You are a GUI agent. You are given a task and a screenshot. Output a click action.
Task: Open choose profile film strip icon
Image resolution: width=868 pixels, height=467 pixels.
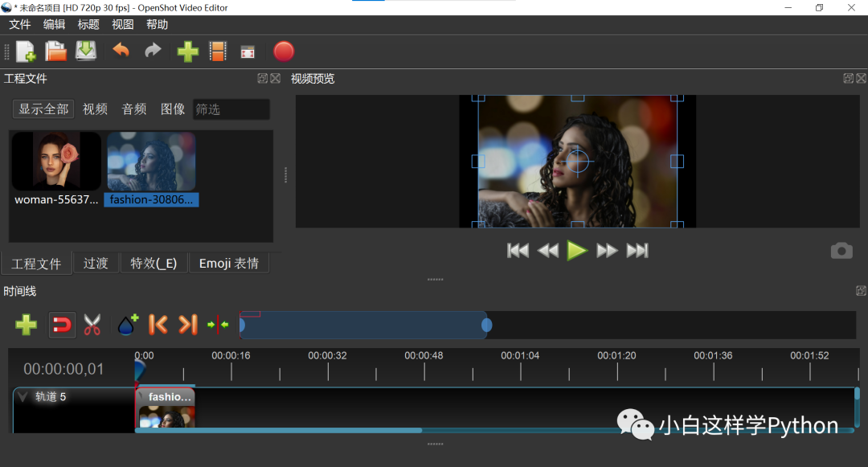[218, 51]
